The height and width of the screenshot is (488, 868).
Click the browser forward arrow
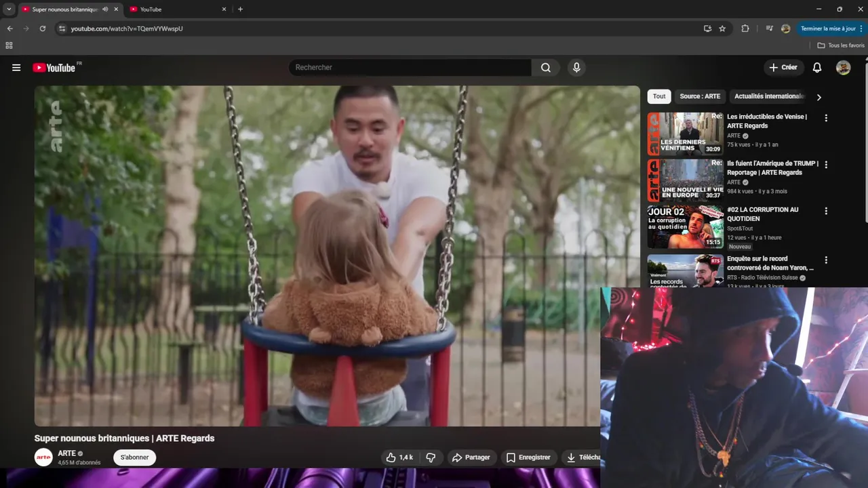[26, 28]
